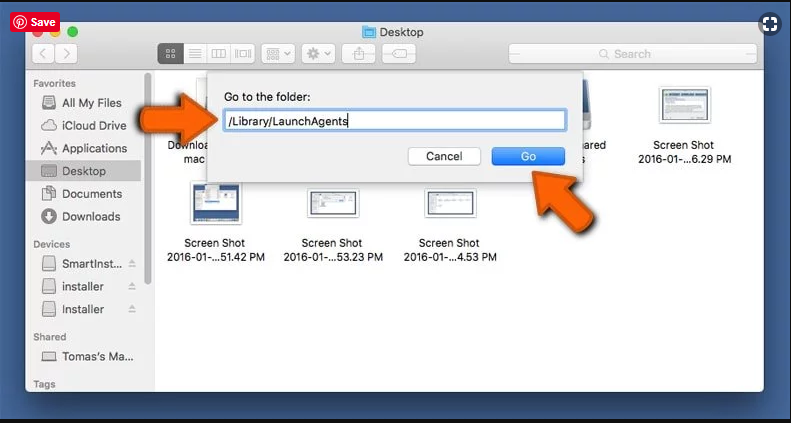
Task: Switch to column view
Action: coord(218,53)
